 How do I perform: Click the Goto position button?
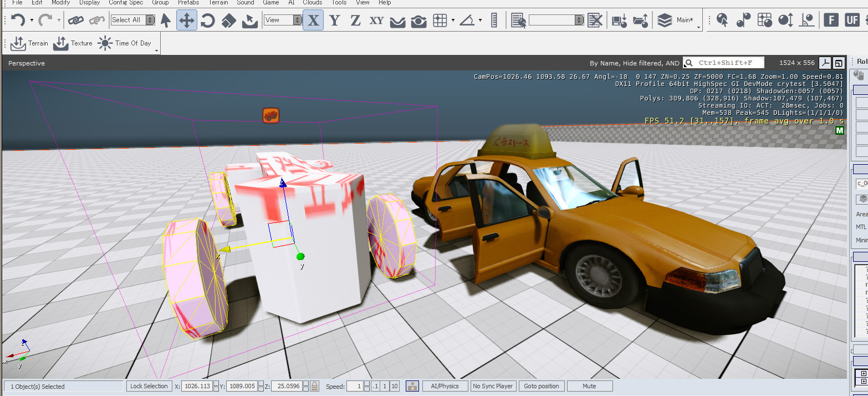tap(542, 386)
